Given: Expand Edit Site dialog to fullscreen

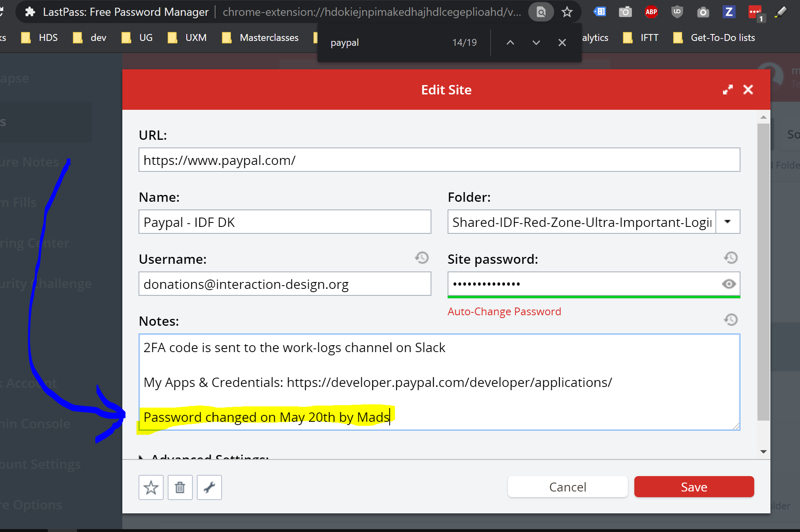Looking at the screenshot, I should point(727,90).
